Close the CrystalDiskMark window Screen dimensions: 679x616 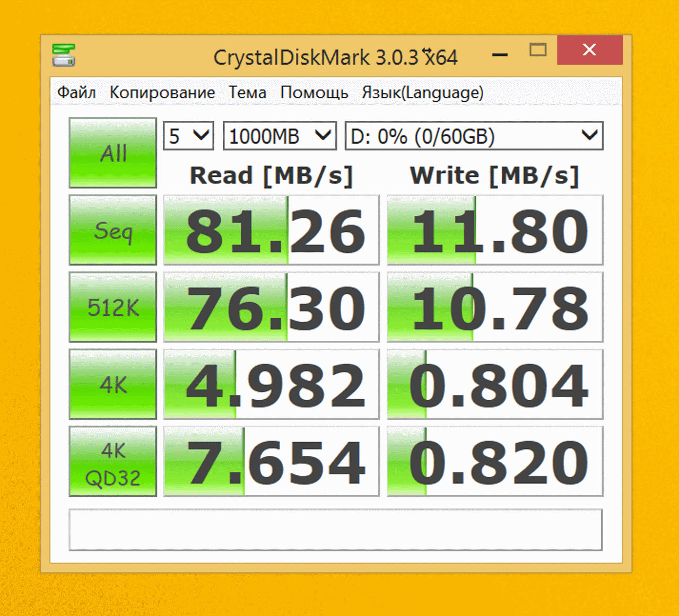(x=589, y=50)
